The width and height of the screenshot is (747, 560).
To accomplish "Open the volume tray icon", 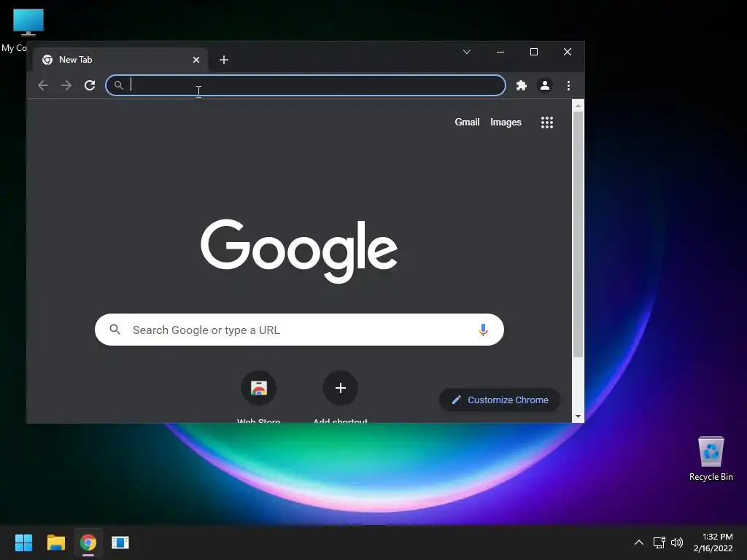I will (x=677, y=542).
